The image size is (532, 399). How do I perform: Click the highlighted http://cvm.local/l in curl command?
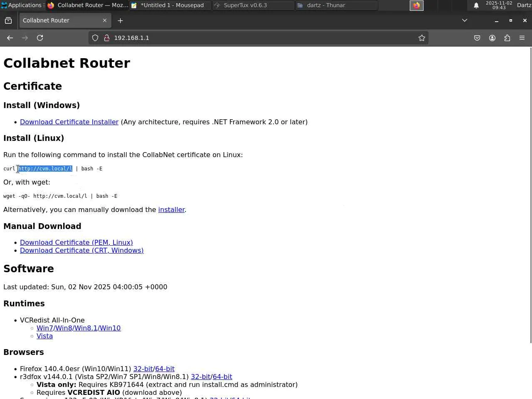click(45, 169)
